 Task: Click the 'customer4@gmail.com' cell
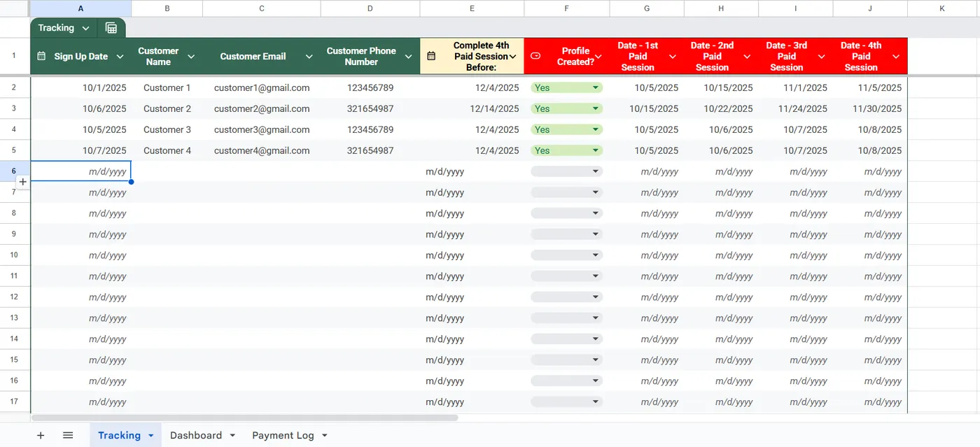click(x=262, y=150)
